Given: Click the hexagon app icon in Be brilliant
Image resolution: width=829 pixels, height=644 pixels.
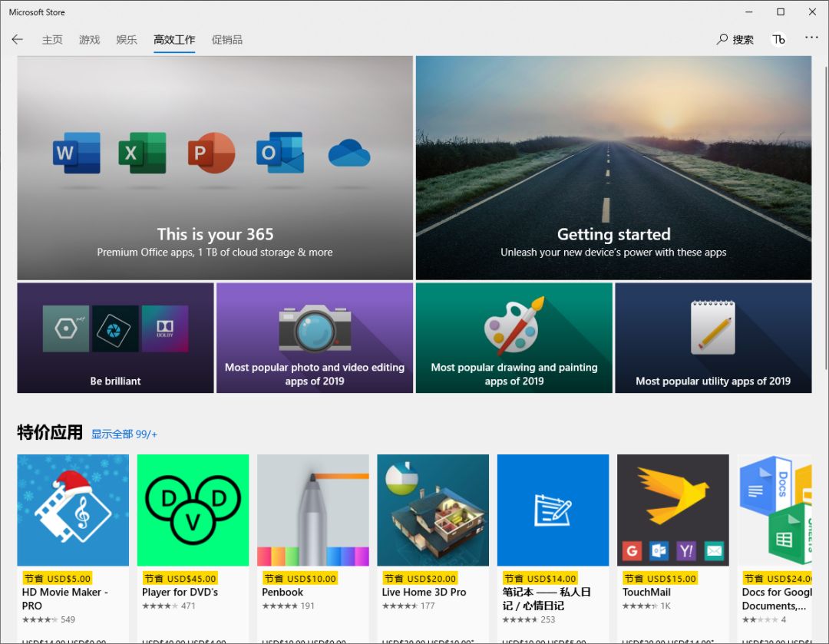Looking at the screenshot, I should (65, 329).
